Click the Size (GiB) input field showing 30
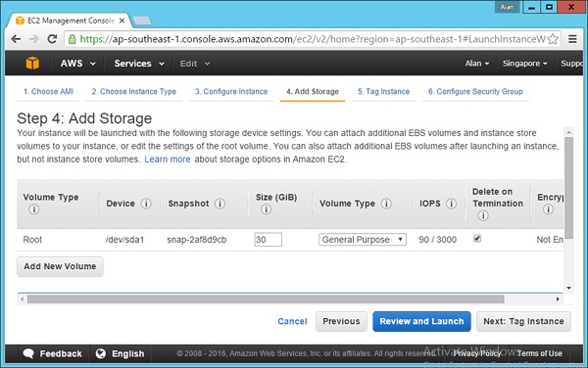588x368 pixels. pos(269,240)
